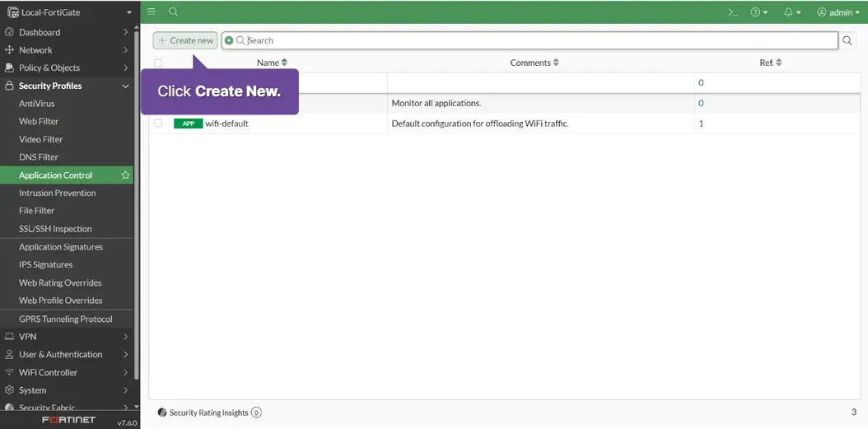868x429 pixels.
Task: Click the Dashboard gauge icon
Action: (x=9, y=32)
